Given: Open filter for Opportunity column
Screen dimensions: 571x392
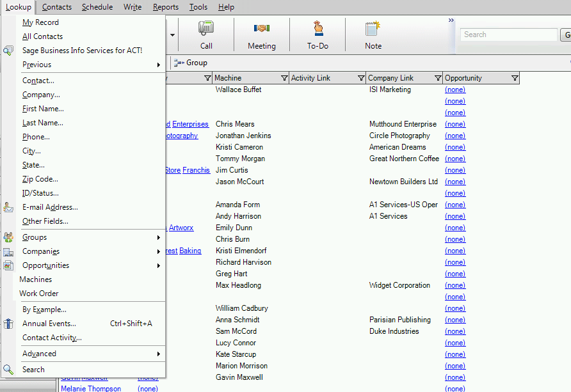Looking at the screenshot, I should click(515, 78).
